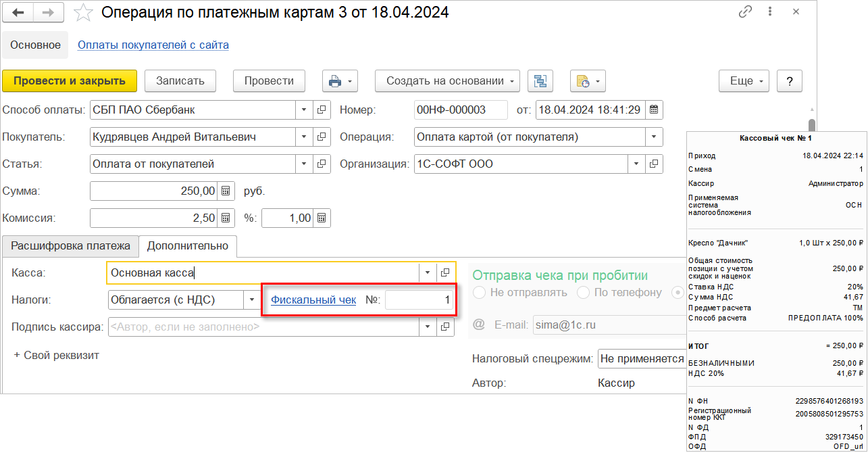Expand the Операция dropdown list
Viewport: 868px width, 453px height.
[654, 137]
